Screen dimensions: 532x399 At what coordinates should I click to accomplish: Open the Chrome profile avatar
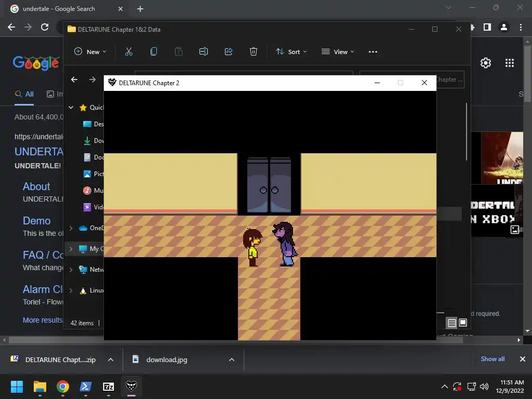(x=504, y=27)
